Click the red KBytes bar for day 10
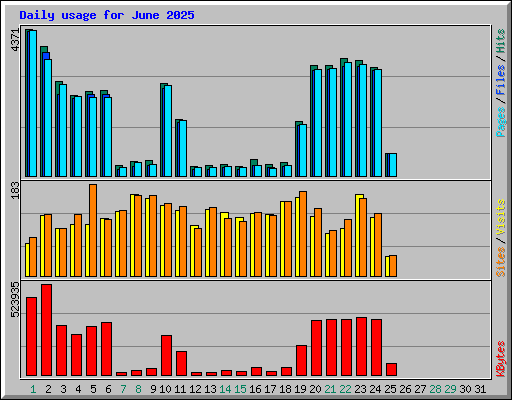This screenshot has width=512, height=400. [x=166, y=355]
